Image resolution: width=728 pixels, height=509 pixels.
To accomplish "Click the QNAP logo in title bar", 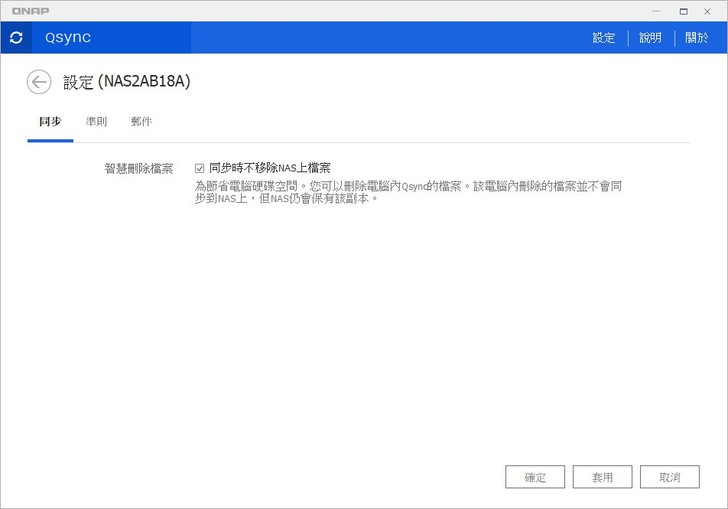I will [30, 11].
